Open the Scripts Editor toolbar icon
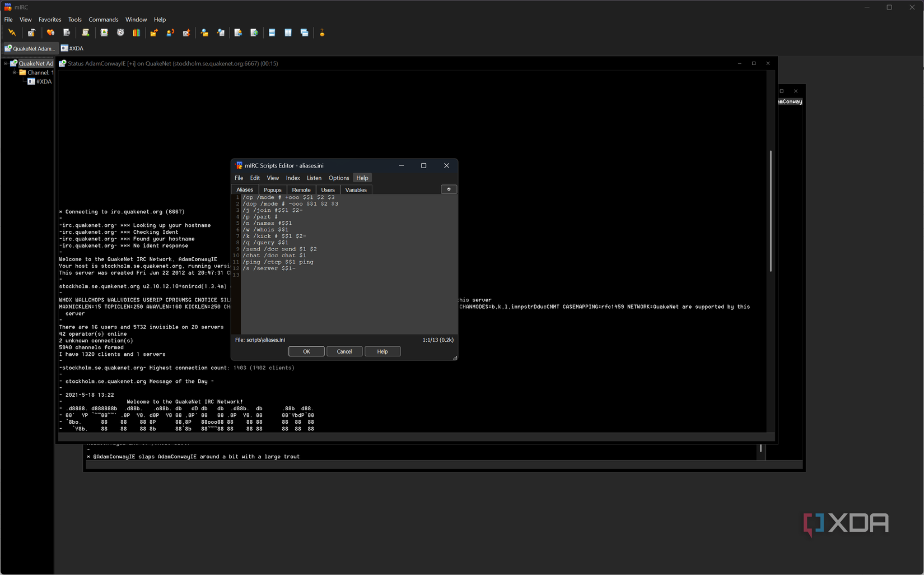 (x=85, y=33)
